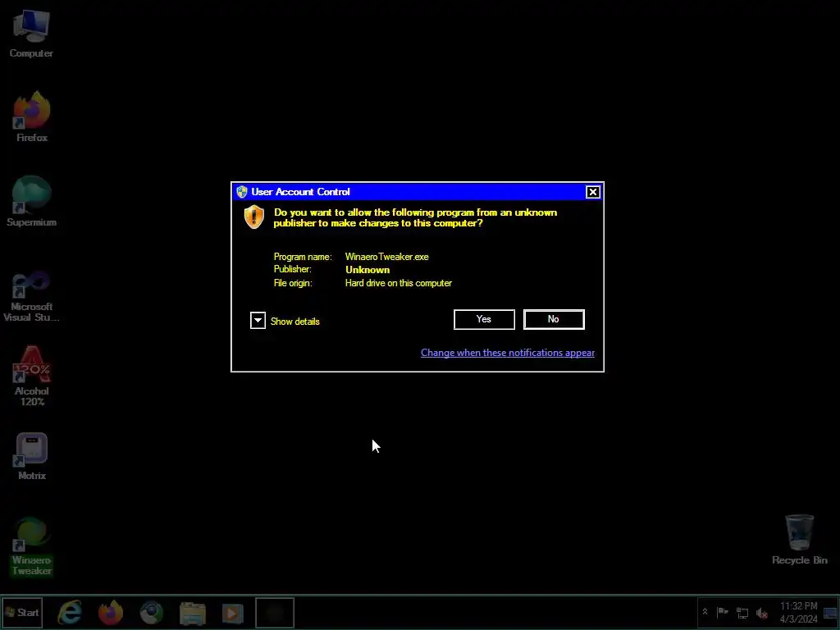Open the Action Center flag icon
The image size is (840, 630).
point(722,612)
